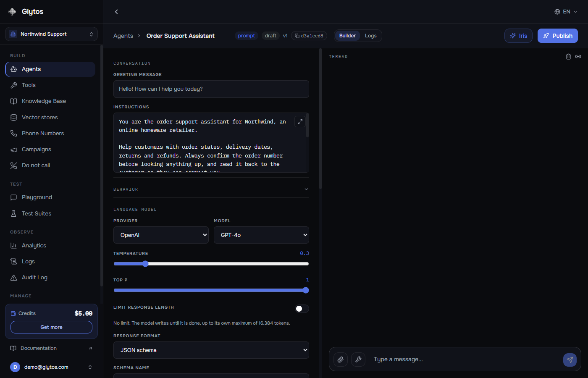The height and width of the screenshot is (378, 588).
Task: Toggle Limit Response Length switch
Action: tap(302, 309)
